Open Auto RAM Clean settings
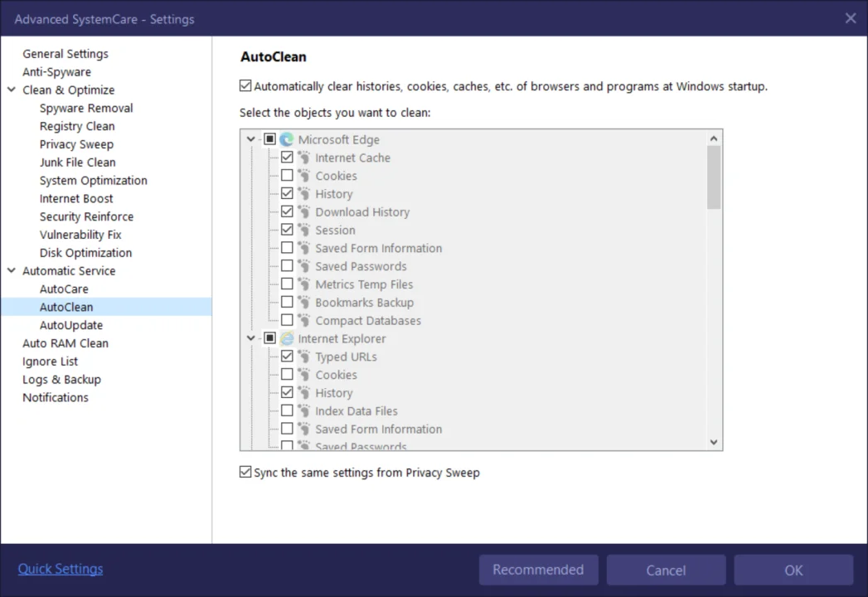This screenshot has width=868, height=597. pos(65,343)
